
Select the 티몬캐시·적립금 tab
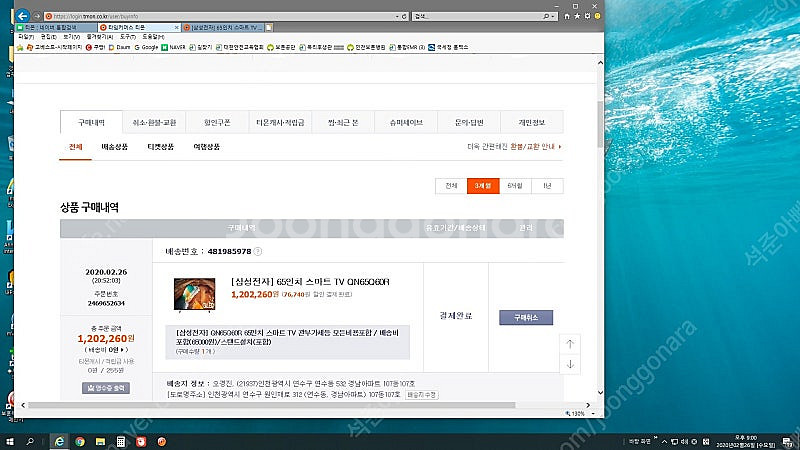tap(280, 122)
